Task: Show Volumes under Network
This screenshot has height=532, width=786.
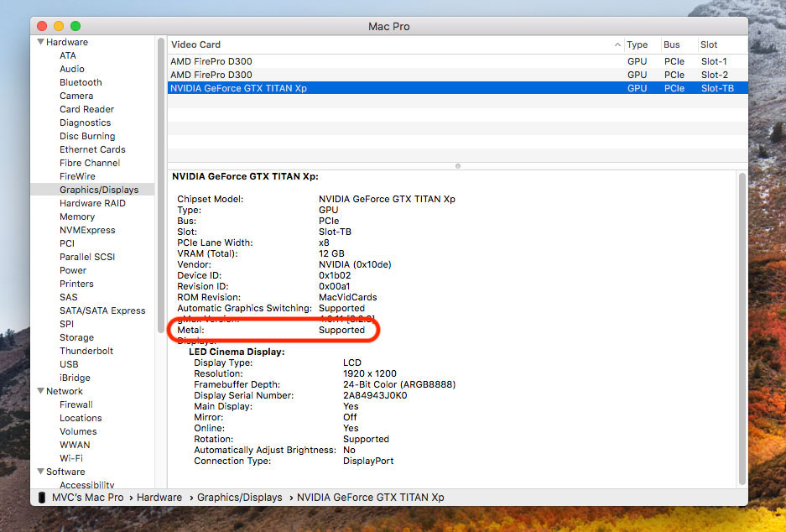Action: point(78,431)
